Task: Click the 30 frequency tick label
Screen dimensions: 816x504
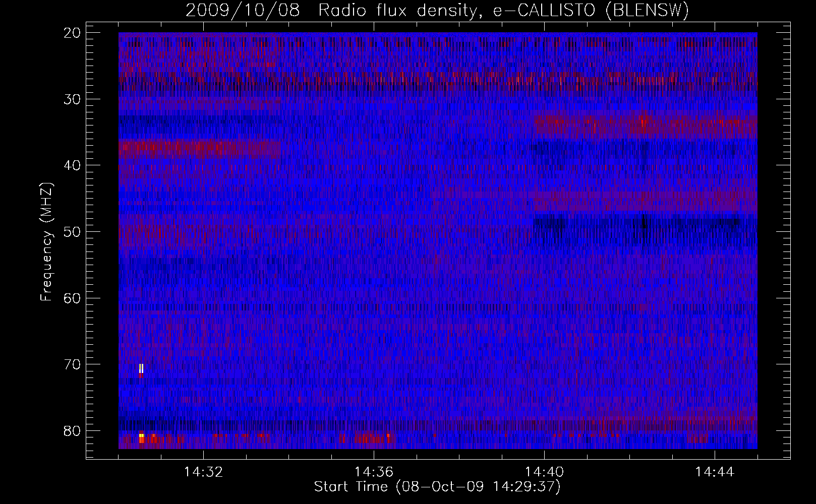Action: point(73,99)
